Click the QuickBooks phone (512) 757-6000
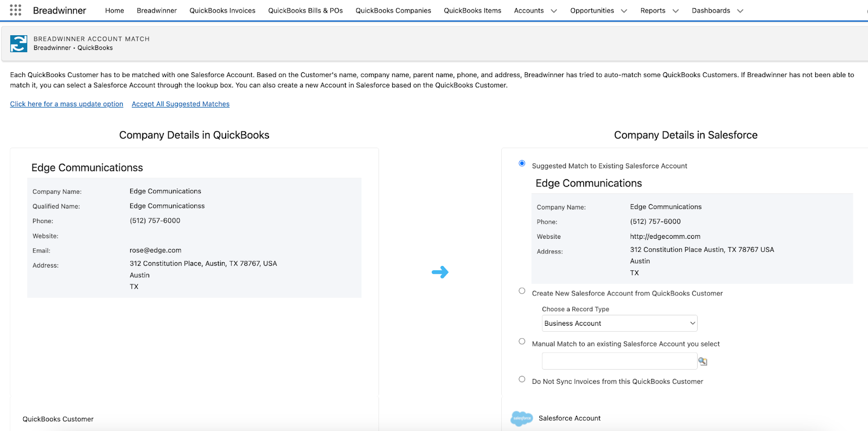 (155, 221)
